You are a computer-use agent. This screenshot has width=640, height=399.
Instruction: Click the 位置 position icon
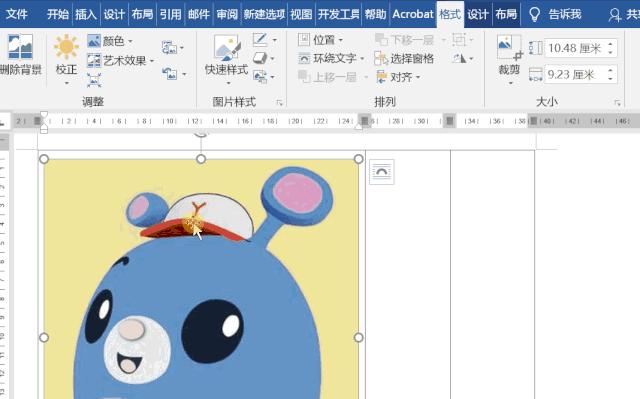(304, 40)
